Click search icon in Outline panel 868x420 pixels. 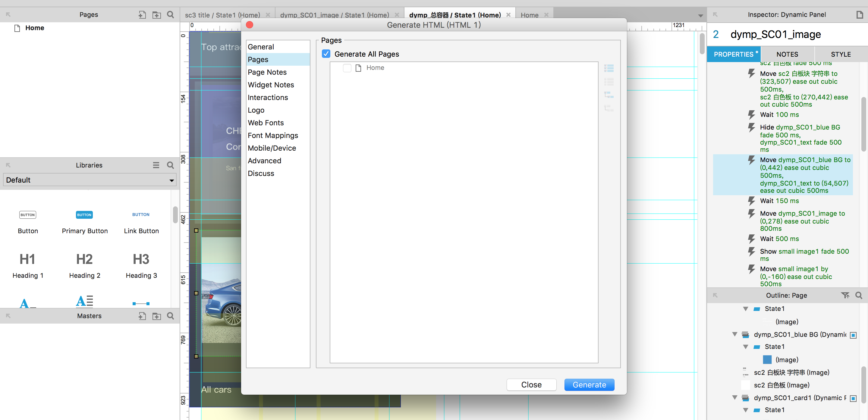pyautogui.click(x=859, y=295)
